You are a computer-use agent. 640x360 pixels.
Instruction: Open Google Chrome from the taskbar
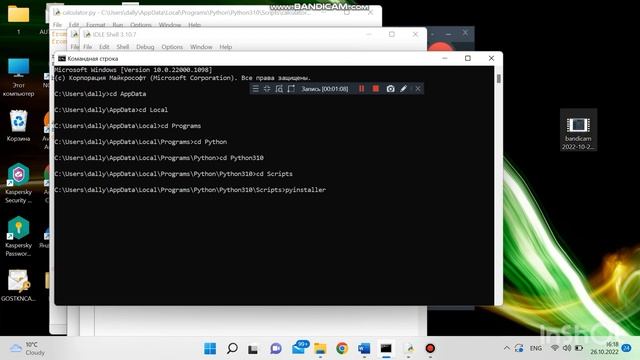[x=342, y=348]
